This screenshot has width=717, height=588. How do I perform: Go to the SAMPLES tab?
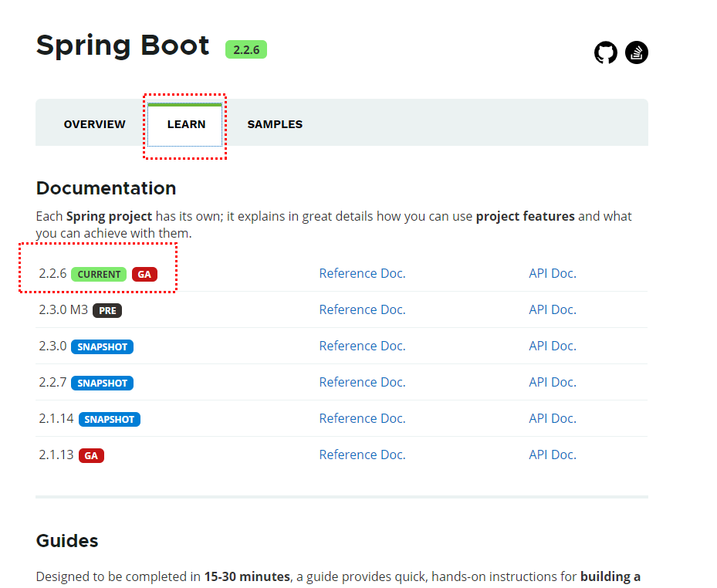click(x=275, y=124)
